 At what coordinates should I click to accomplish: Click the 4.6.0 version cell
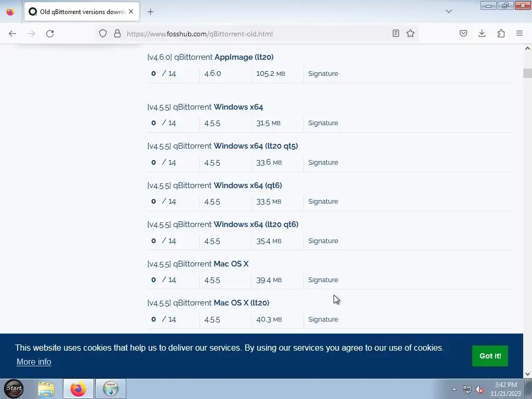[212, 73]
